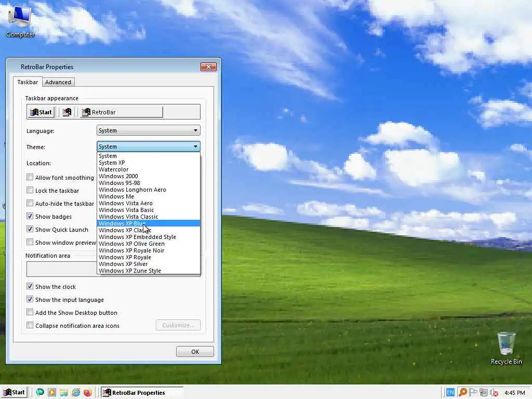Enable Add the Show Desktop button

point(30,312)
